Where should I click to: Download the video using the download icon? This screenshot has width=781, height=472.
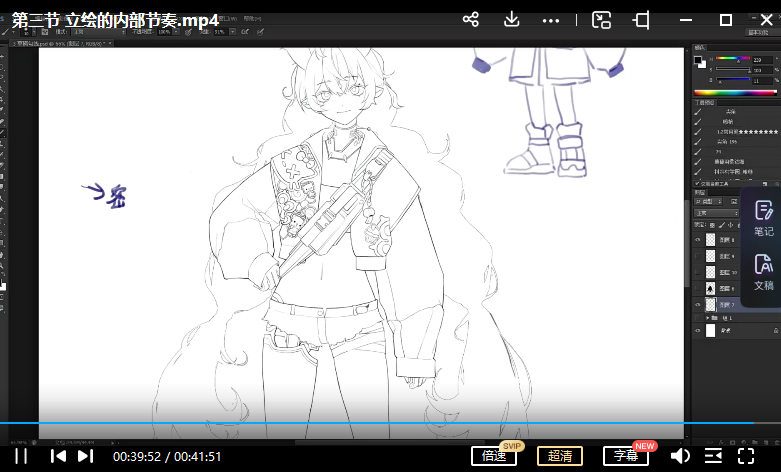click(511, 19)
